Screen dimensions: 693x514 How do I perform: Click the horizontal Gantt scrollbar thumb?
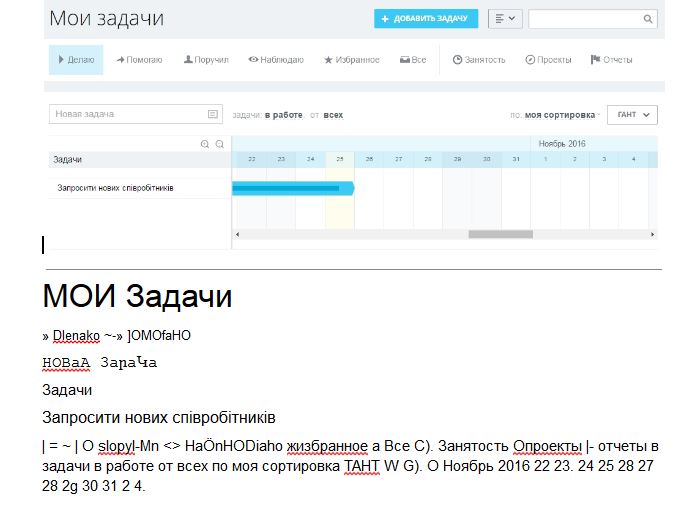500,235
